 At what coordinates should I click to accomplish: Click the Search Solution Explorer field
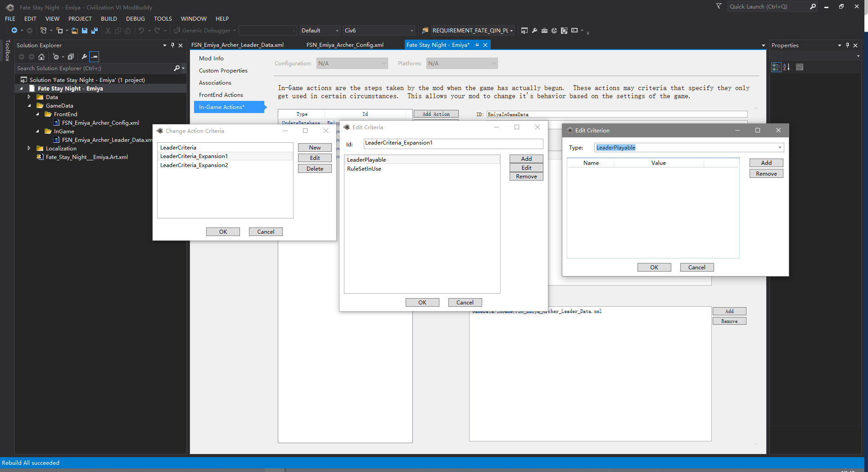coord(95,68)
